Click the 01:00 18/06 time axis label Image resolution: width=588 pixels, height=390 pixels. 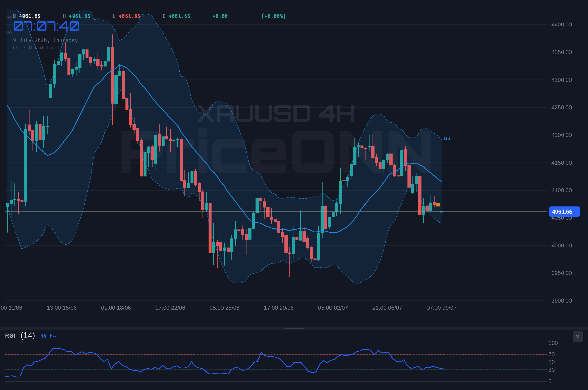[x=116, y=308]
